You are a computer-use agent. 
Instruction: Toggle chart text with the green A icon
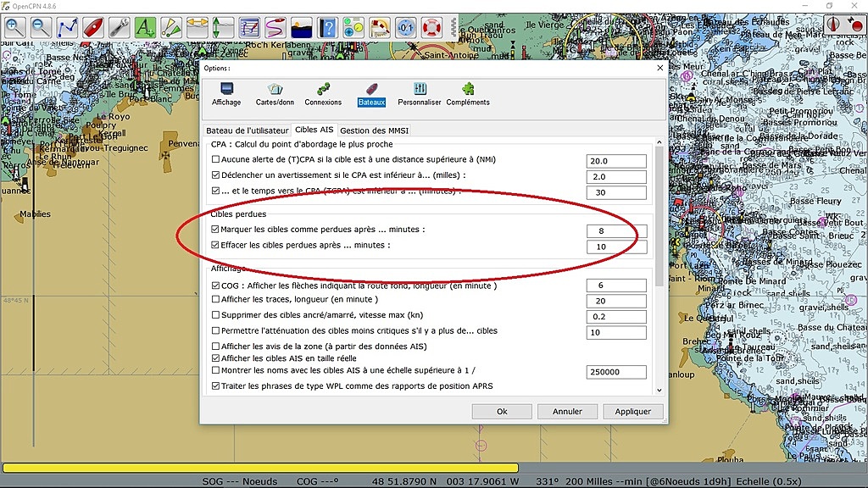click(145, 27)
